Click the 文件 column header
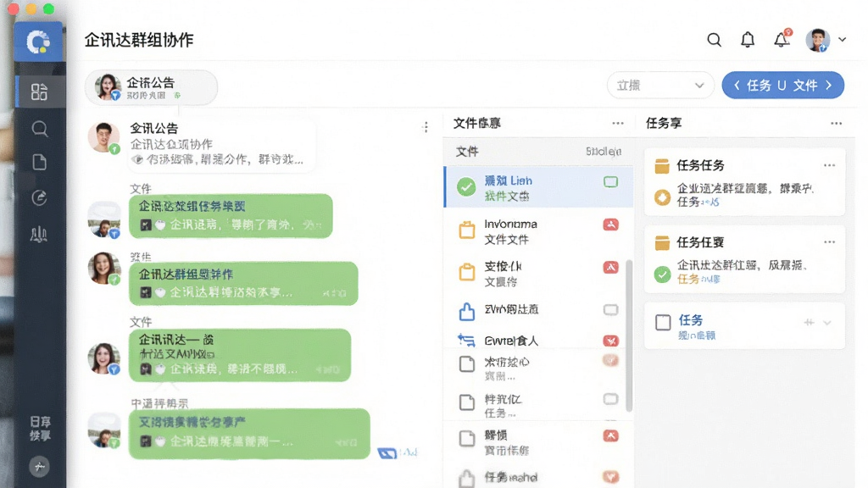This screenshot has width=868, height=488. (467, 152)
